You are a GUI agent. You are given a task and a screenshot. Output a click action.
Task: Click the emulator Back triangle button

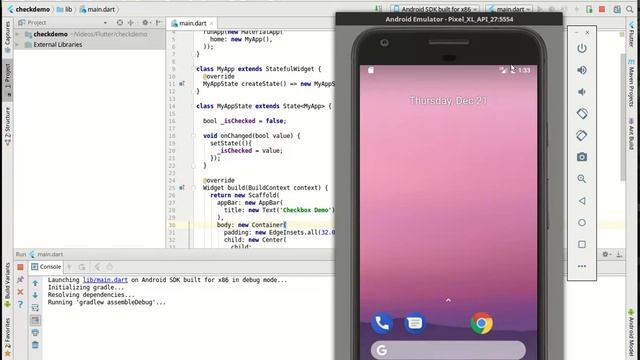pos(582,201)
